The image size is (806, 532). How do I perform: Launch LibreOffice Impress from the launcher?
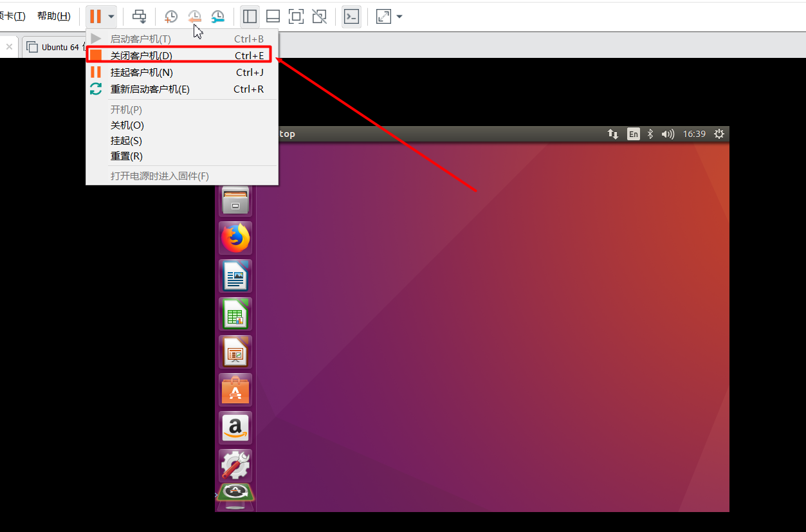235,352
